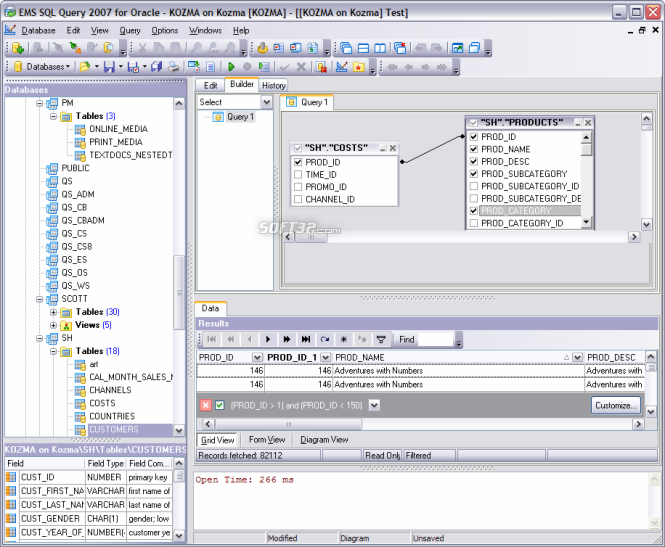665x547 pixels.
Task: Click Last record icon in Results navigator
Action: pos(305,339)
